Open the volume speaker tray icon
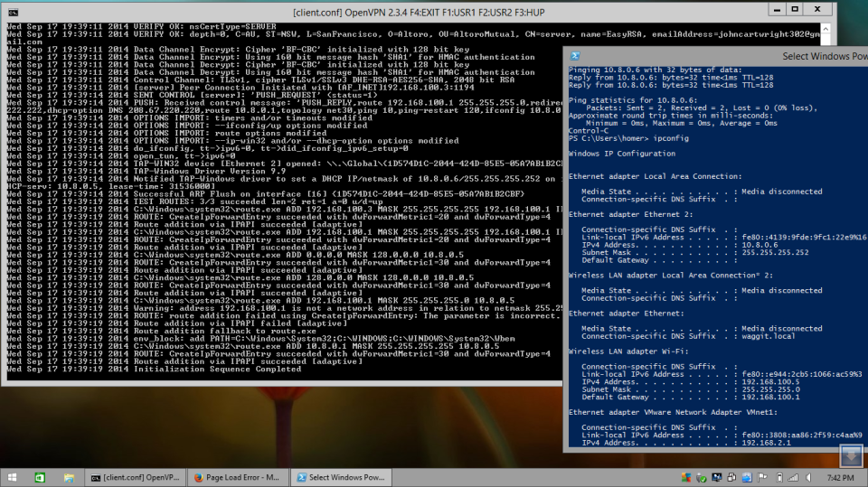 click(x=808, y=478)
